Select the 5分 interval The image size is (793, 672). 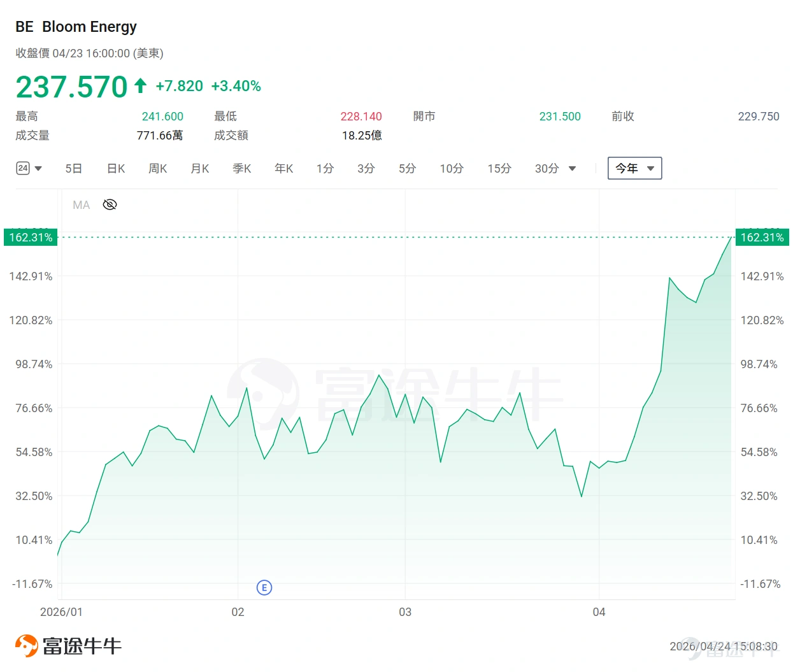click(408, 168)
